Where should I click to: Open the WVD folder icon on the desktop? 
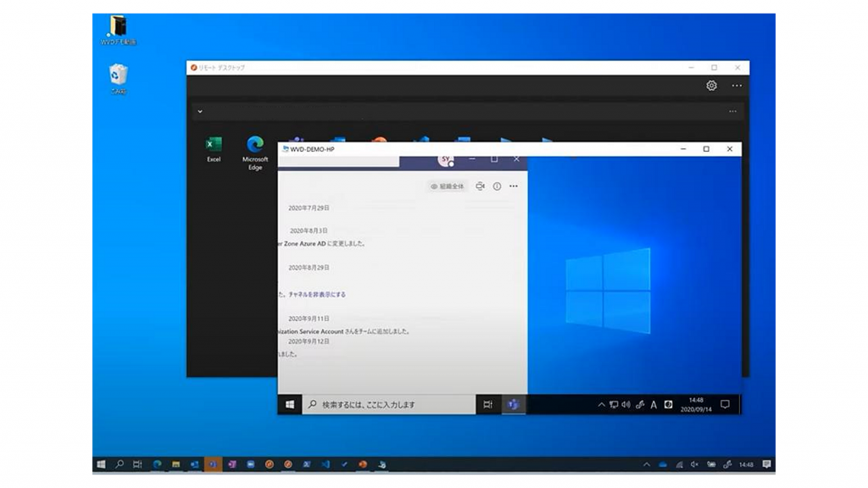tap(118, 28)
